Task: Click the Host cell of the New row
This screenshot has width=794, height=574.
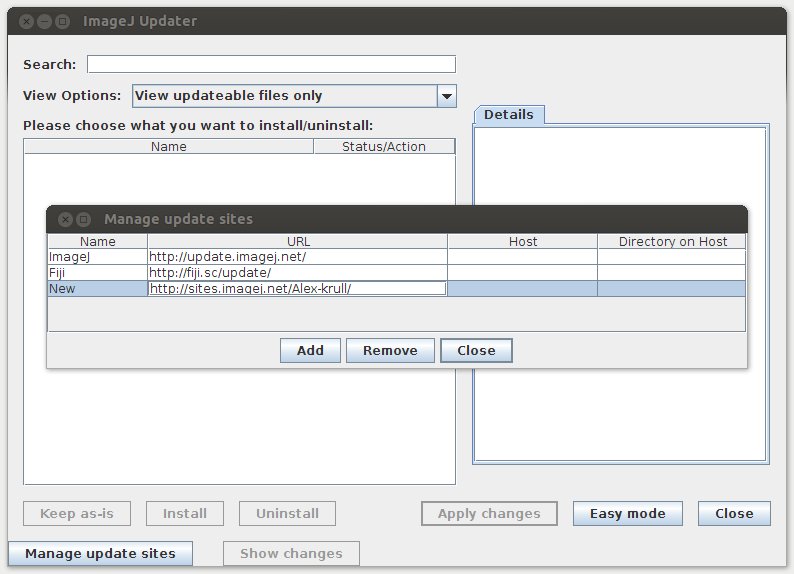Action: pos(523,289)
